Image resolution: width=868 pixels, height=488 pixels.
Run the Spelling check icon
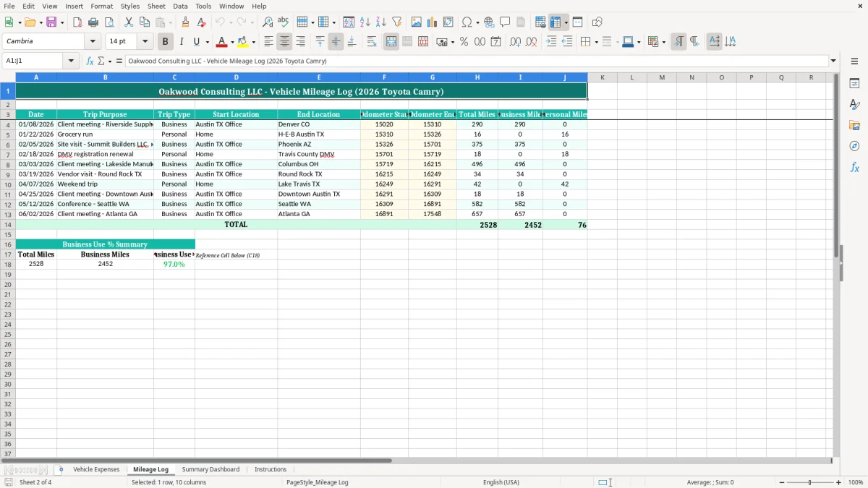point(284,22)
